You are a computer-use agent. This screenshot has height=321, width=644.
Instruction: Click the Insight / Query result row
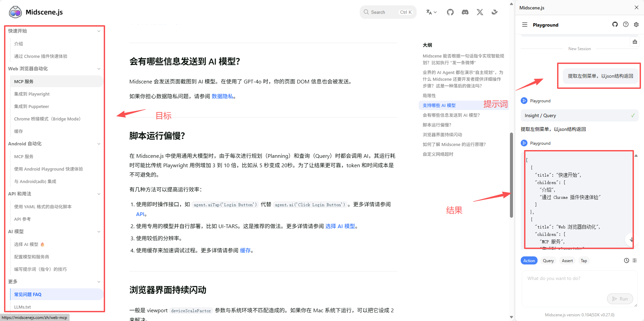point(579,115)
